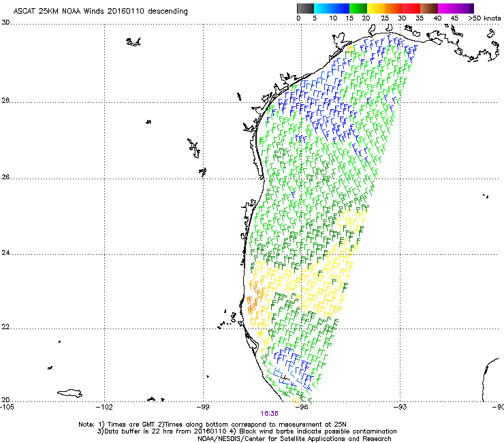Click the longitude label '-99'
Image resolution: width=504 pixels, height=443 pixels.
(203, 407)
